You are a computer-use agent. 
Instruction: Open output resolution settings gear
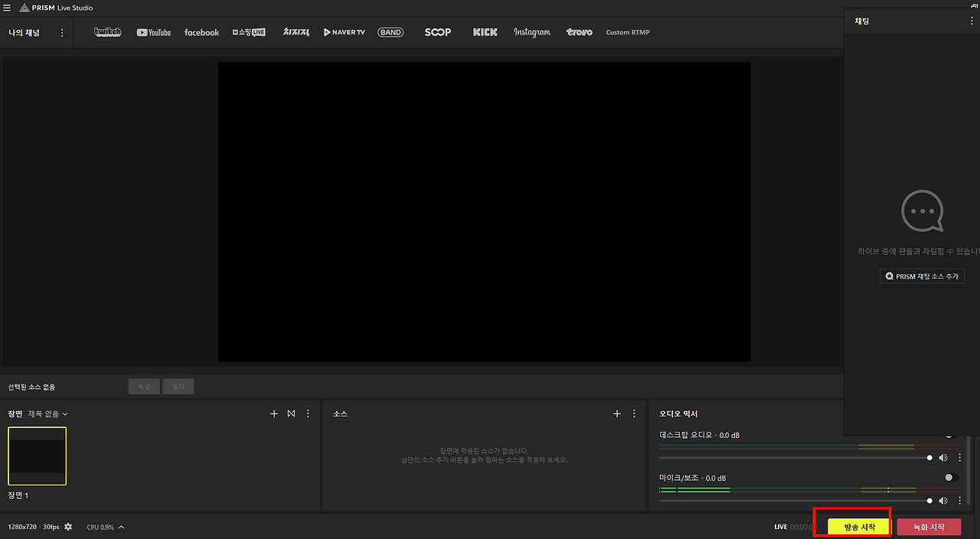tap(68, 527)
